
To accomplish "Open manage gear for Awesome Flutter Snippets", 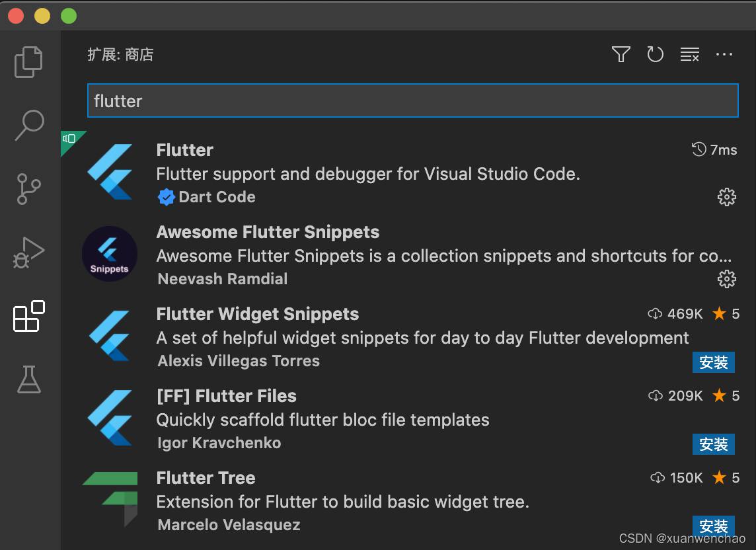I will click(x=726, y=279).
